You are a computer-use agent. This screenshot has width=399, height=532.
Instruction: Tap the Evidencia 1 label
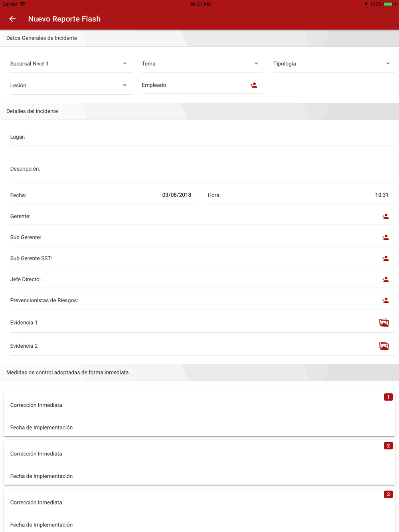tap(24, 323)
